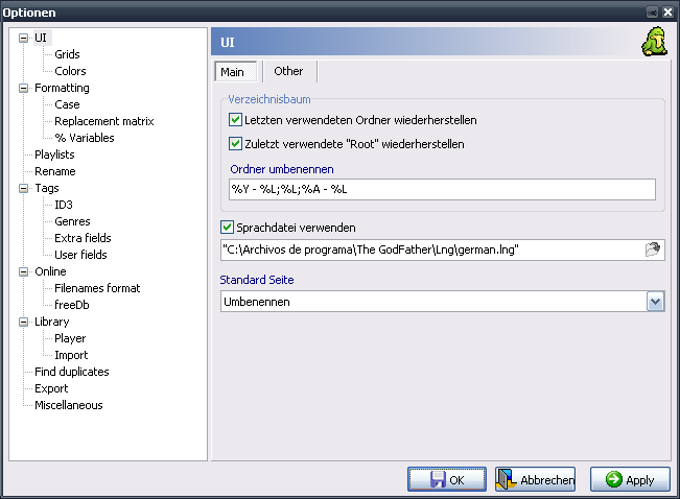Select Rename in the tree
This screenshot has width=680, height=499.
coord(55,172)
